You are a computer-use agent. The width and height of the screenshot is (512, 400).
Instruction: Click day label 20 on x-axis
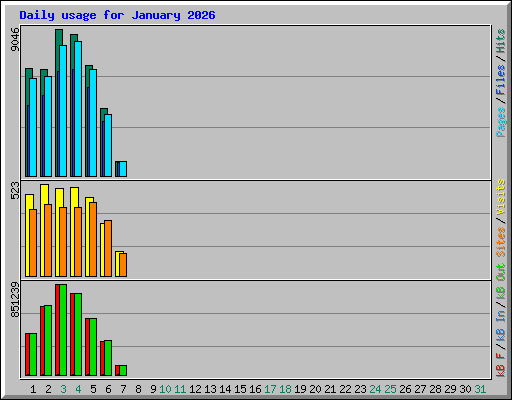(x=315, y=389)
